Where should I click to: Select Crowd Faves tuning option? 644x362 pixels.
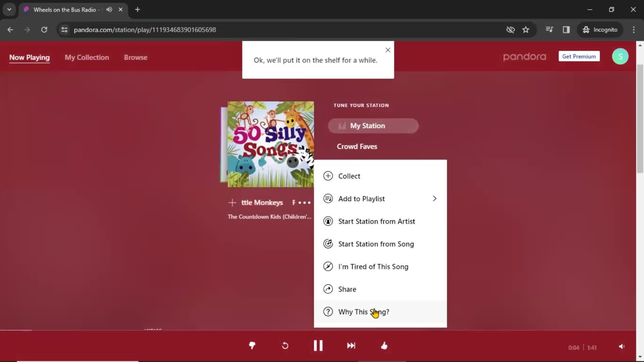coord(357,146)
